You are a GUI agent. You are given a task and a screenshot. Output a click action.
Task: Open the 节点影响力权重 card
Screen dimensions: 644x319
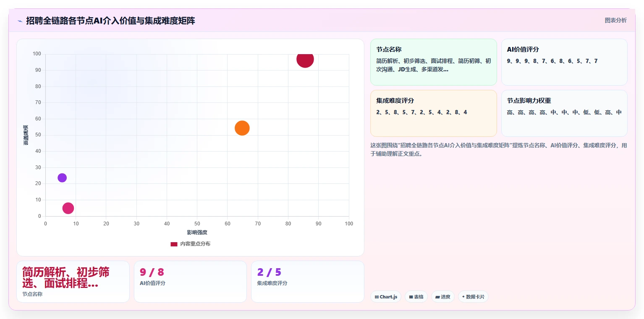564,113
